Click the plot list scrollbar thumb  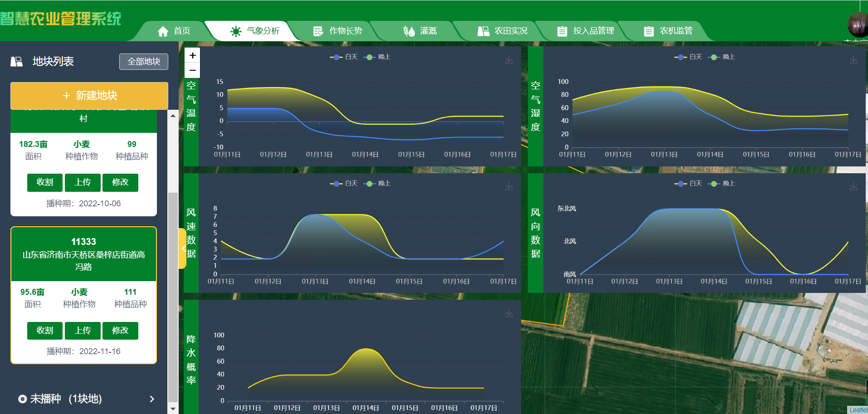(173, 297)
